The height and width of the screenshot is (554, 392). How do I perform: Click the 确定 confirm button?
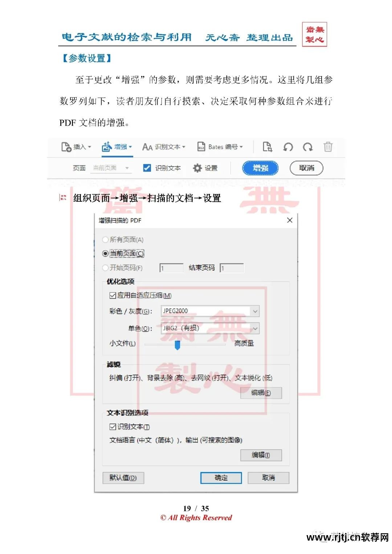[x=221, y=478]
